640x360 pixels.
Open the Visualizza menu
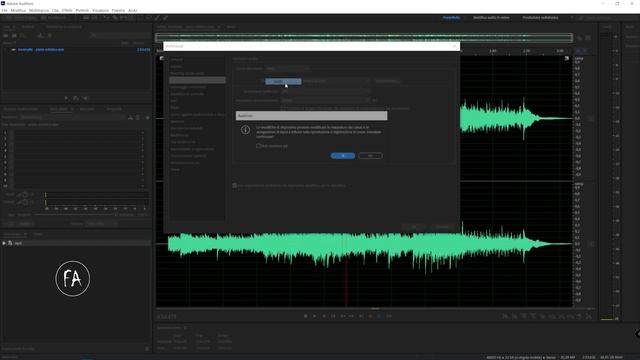pos(100,10)
